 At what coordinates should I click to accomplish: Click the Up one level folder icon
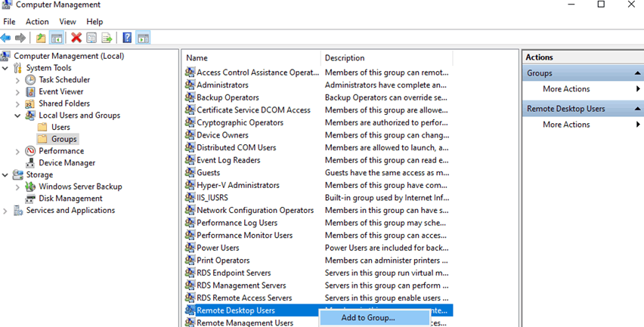tap(41, 39)
